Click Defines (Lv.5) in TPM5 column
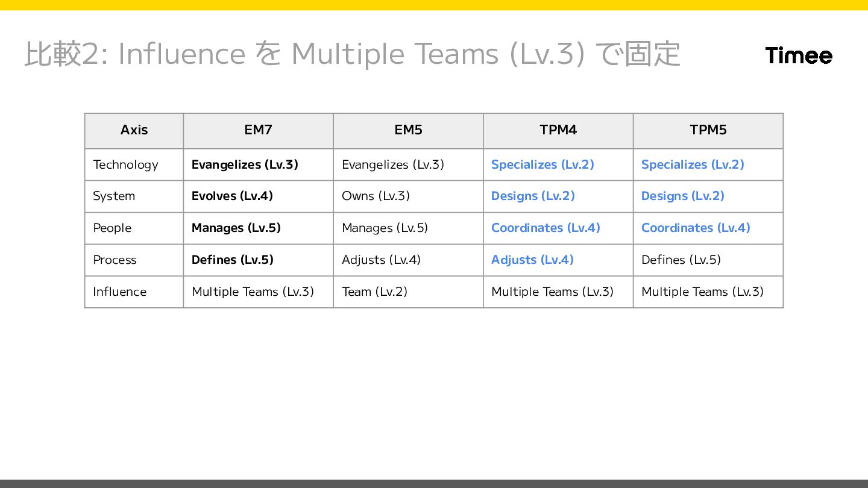 coord(681,260)
